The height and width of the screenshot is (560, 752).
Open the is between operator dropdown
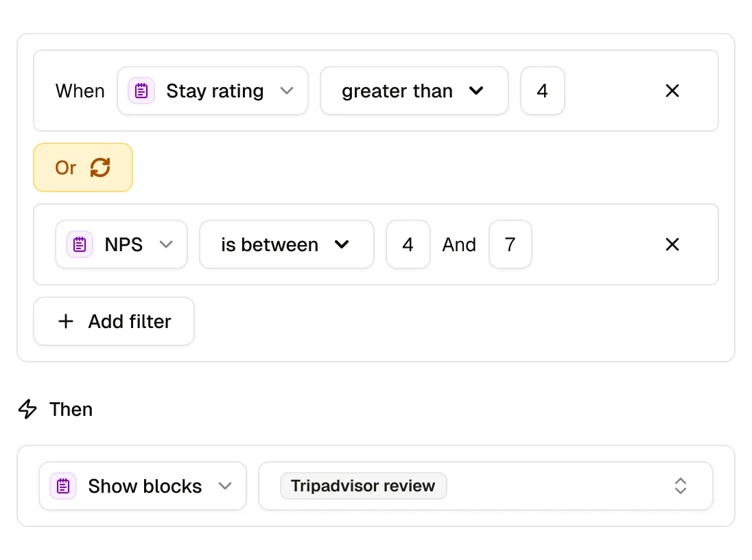point(287,244)
